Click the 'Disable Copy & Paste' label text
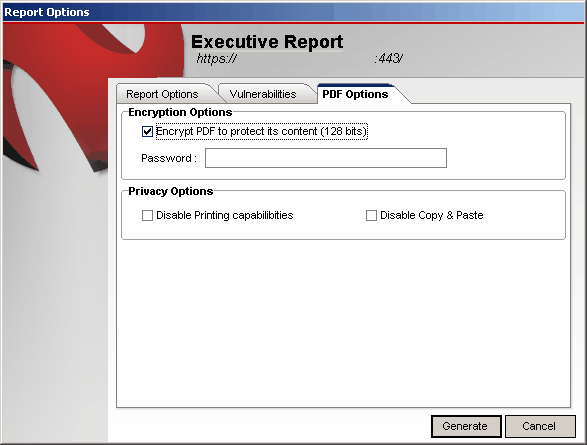The width and height of the screenshot is (587, 445). pos(432,215)
